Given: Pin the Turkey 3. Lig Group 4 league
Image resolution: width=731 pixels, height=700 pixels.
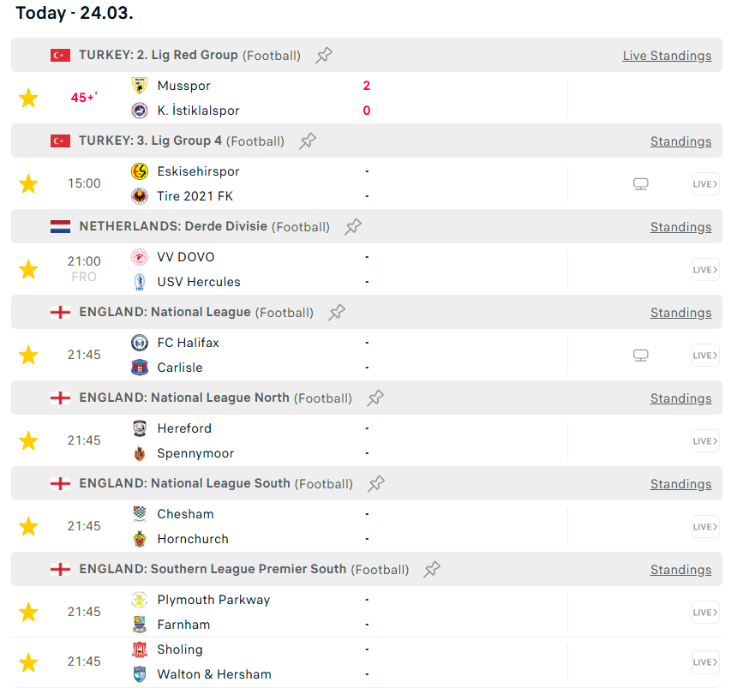Looking at the screenshot, I should coord(308,141).
